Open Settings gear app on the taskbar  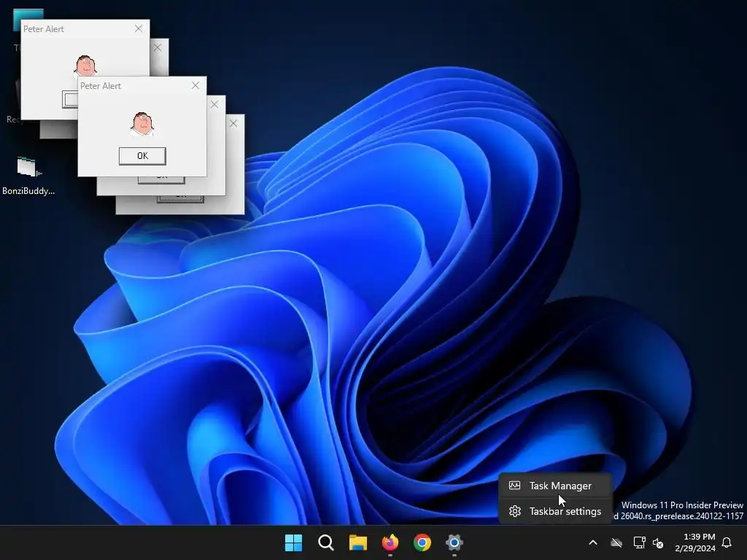(x=454, y=542)
